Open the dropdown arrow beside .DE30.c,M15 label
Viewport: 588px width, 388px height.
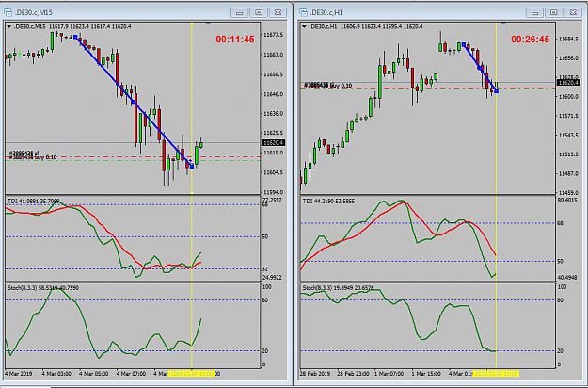(x=9, y=26)
